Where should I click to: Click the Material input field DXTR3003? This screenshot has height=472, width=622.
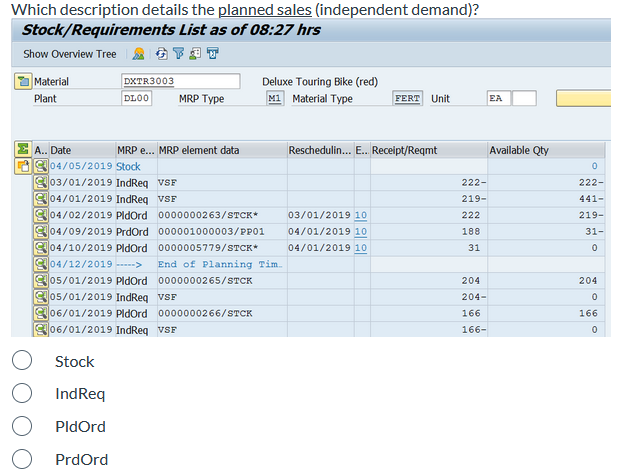[180, 81]
